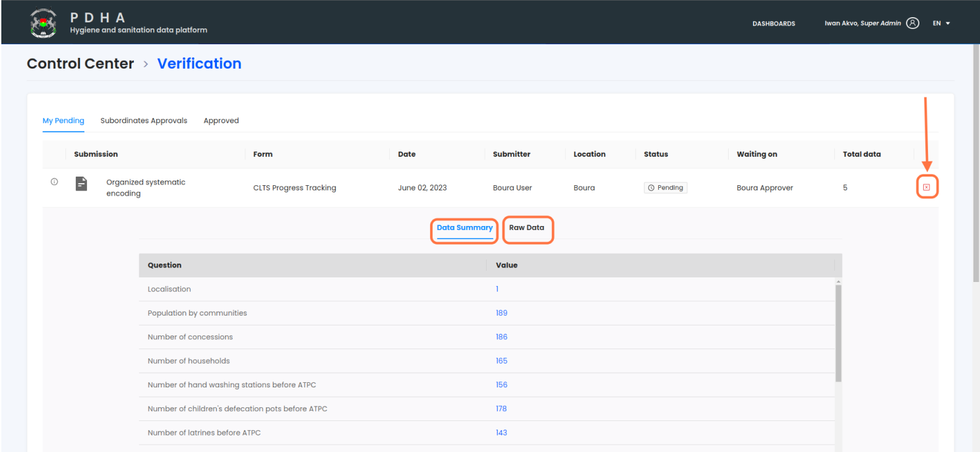The image size is (980, 452).
Task: Select the Raw Data tab
Action: point(527,227)
